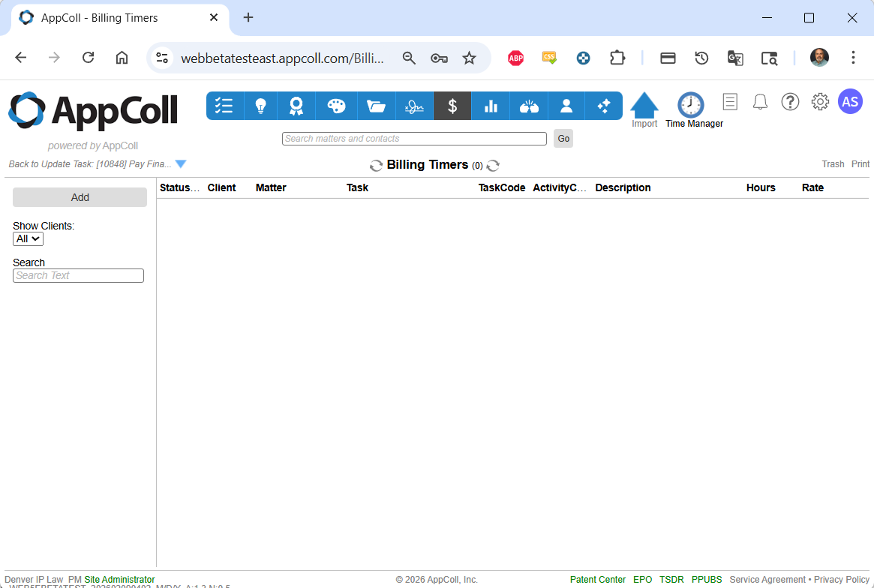874x588 pixels.
Task: Click the award ribbon module icon
Action: pos(296,106)
